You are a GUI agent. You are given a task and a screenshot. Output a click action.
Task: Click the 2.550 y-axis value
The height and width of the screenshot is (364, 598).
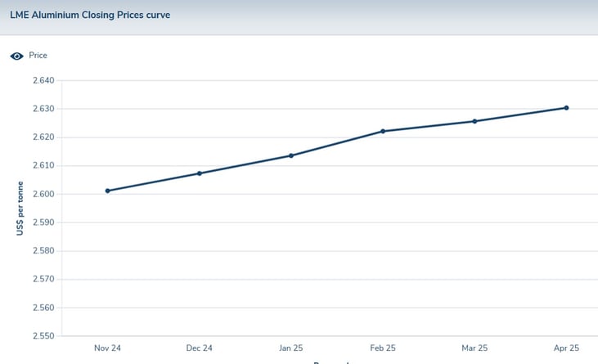click(x=43, y=336)
